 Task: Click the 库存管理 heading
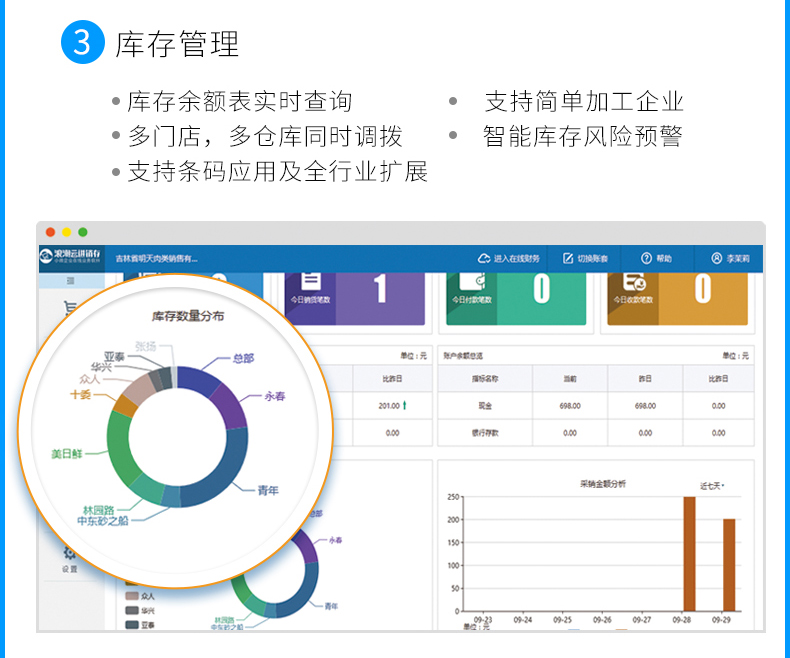pos(177,44)
